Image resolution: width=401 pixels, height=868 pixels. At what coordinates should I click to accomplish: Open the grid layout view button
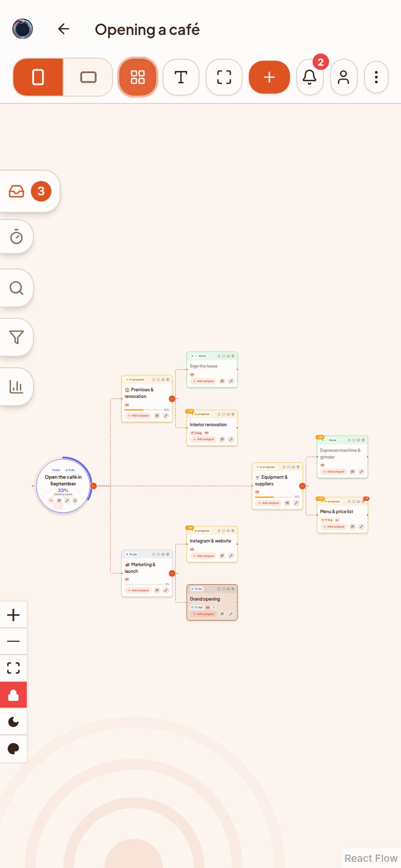click(x=138, y=77)
